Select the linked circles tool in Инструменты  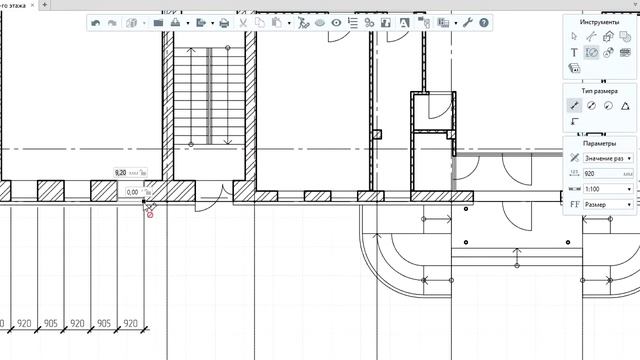[x=608, y=53]
